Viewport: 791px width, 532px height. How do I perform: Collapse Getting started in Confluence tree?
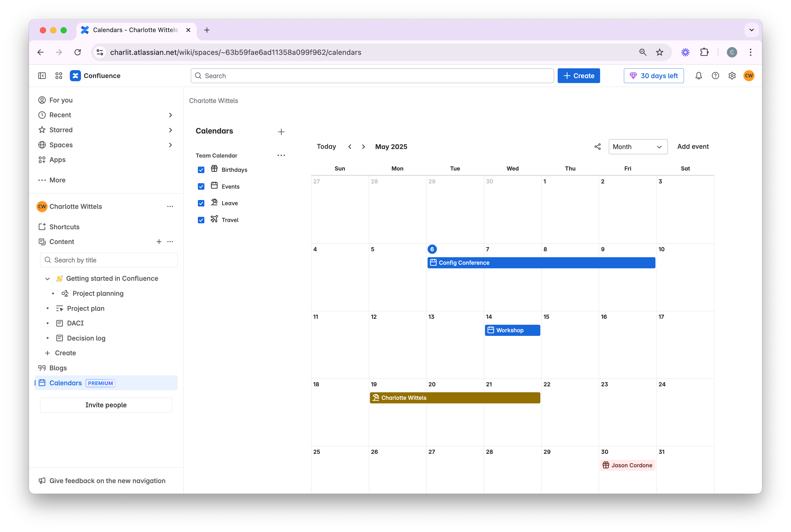[x=48, y=279]
